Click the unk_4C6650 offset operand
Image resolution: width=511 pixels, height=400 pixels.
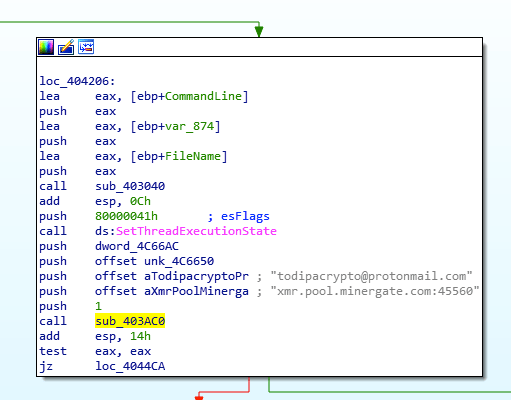coord(179,261)
